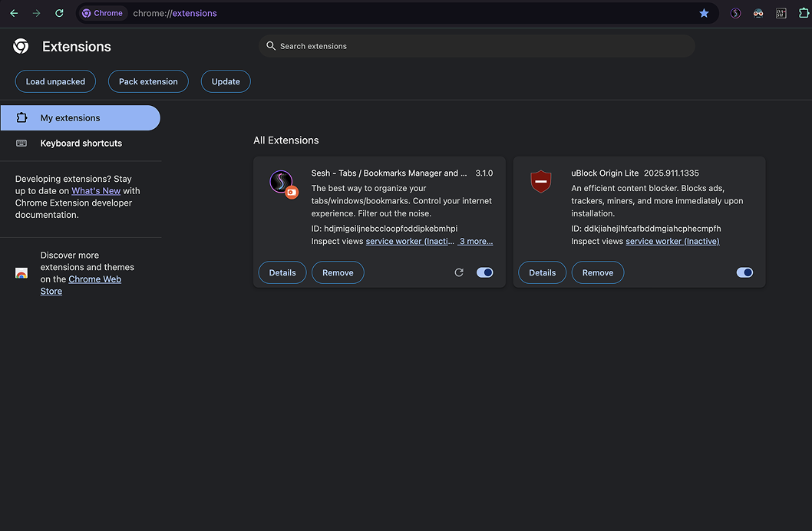
Task: Click the Chrome Web Store rainbow icon
Action: 21,273
